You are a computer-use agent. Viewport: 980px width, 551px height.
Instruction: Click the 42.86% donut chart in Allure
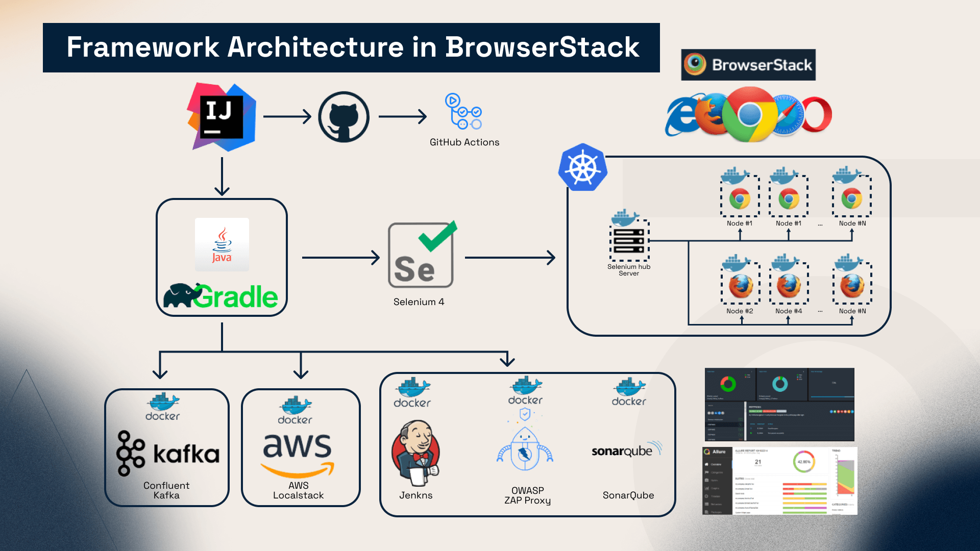(803, 461)
